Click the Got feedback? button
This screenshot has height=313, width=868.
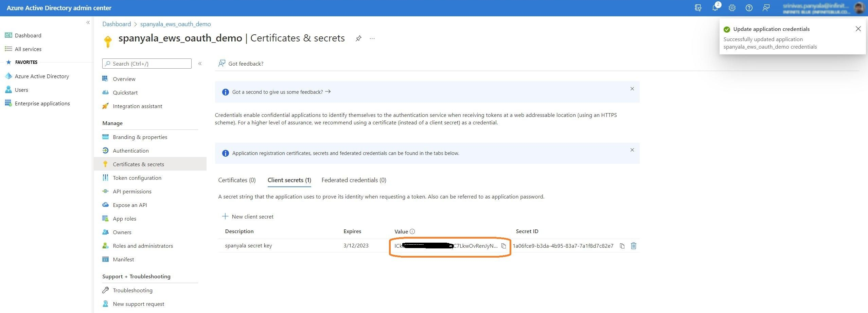241,64
